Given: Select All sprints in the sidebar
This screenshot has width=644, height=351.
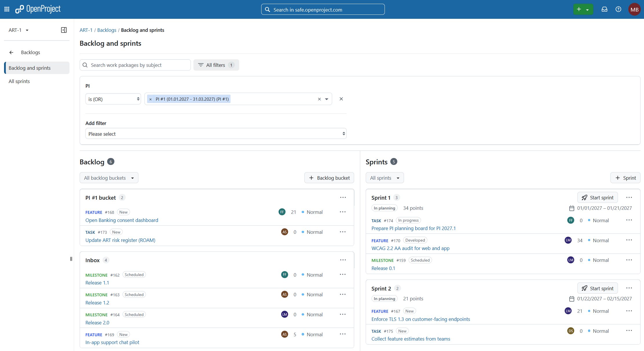Looking at the screenshot, I should 19,81.
